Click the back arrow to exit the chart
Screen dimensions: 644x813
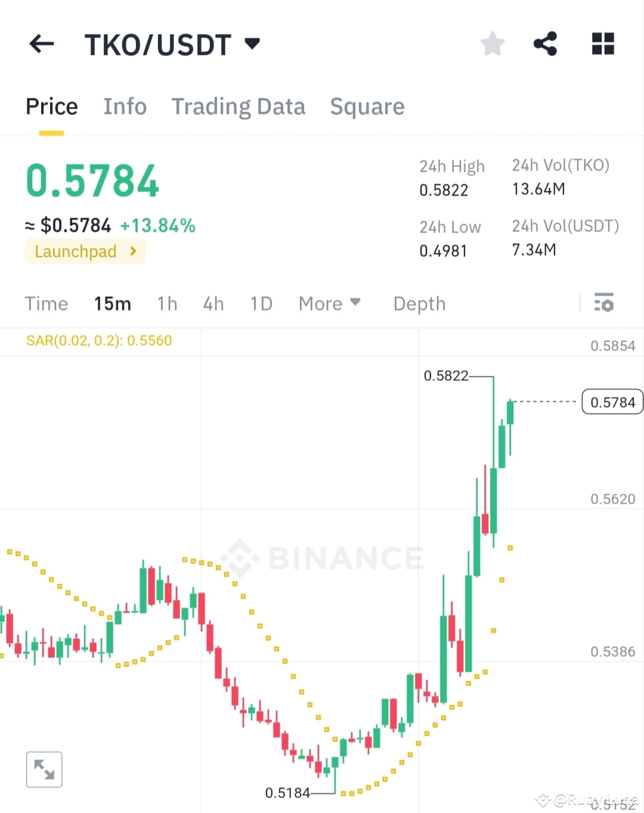pos(41,44)
